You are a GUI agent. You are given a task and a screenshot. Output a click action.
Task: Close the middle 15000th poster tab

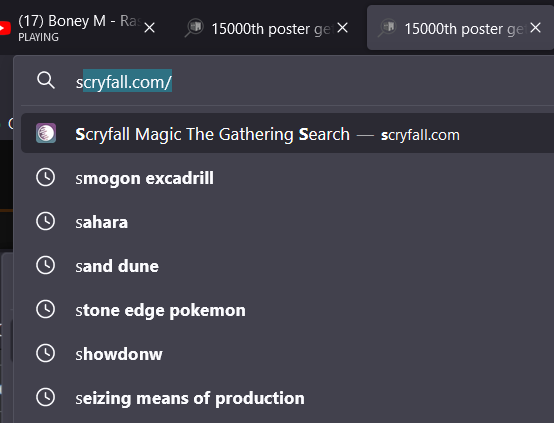[x=342, y=28]
